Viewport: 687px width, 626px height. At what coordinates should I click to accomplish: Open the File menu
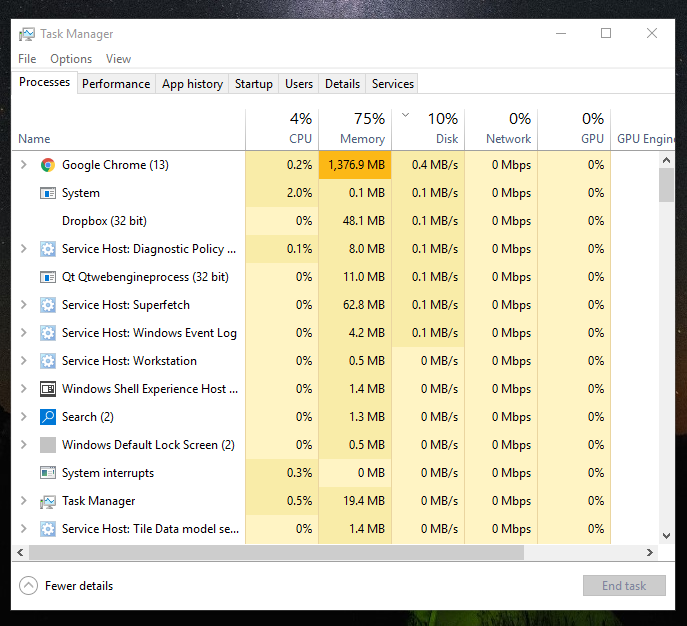(x=27, y=59)
